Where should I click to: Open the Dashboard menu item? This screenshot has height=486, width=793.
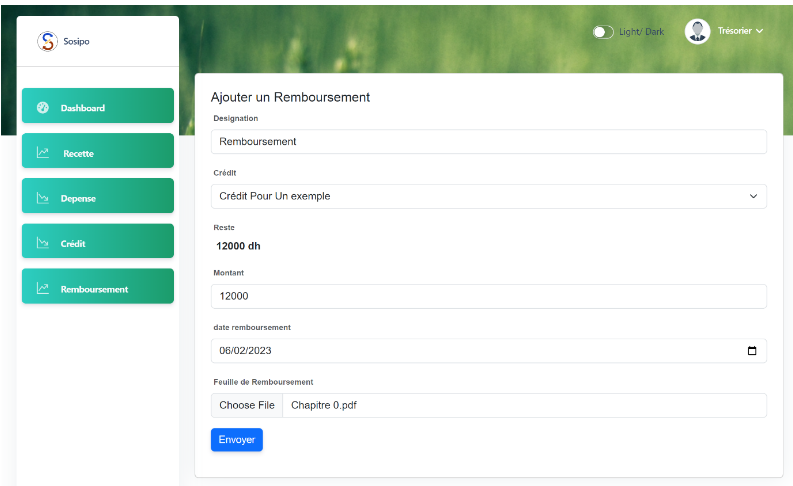click(x=98, y=106)
